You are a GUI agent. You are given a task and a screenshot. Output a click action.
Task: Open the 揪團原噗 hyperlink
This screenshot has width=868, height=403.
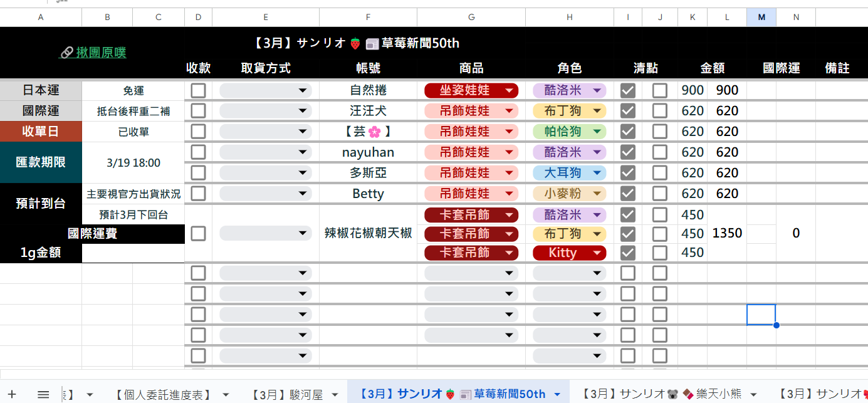click(93, 53)
